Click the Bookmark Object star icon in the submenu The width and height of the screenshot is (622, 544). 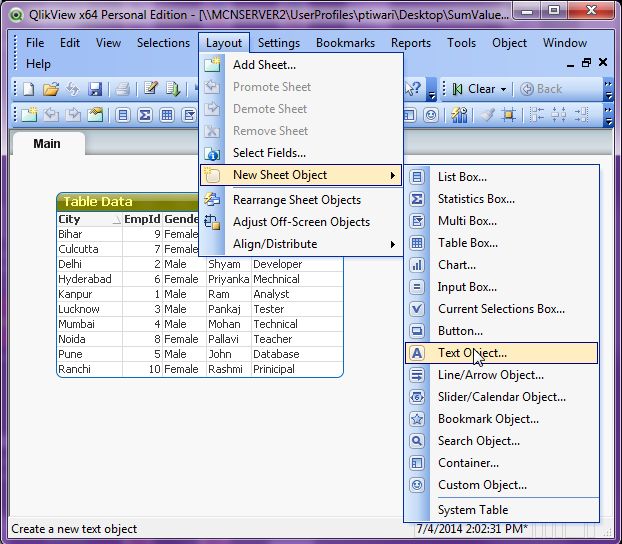pos(417,419)
